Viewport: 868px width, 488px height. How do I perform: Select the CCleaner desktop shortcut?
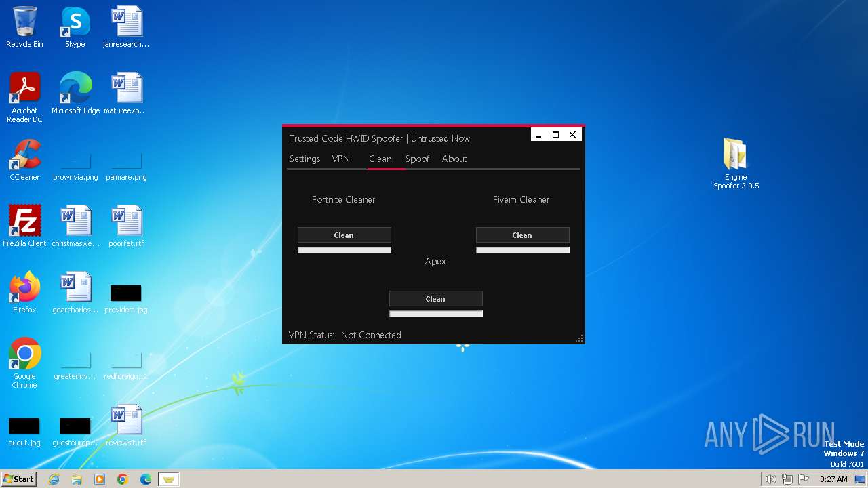pos(24,161)
